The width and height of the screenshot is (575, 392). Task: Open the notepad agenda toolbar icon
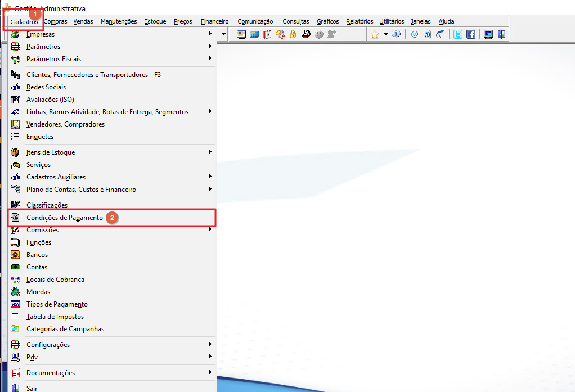[267, 34]
